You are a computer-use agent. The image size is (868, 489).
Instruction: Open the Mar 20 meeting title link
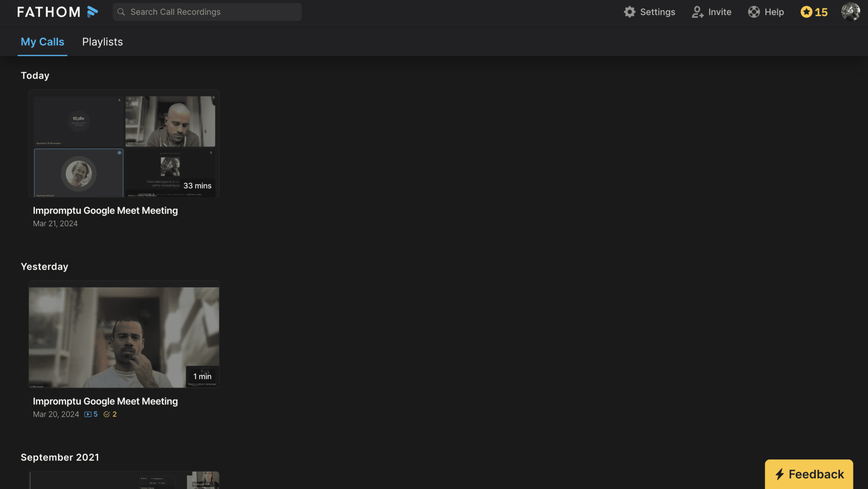tap(105, 401)
